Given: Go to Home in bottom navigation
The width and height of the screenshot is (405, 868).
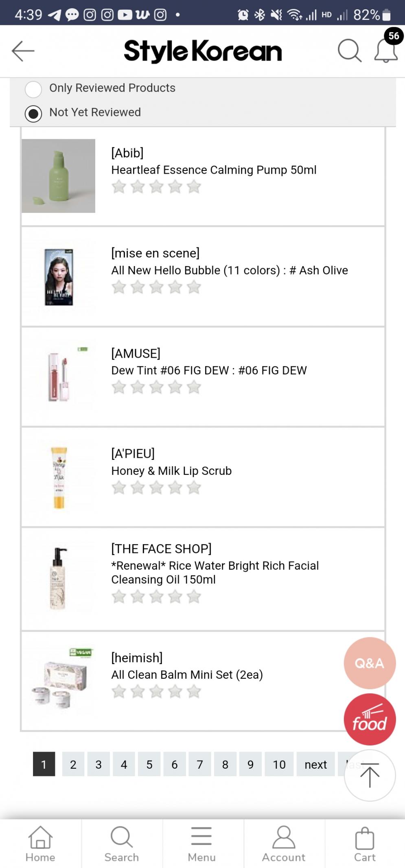Looking at the screenshot, I should click(40, 844).
